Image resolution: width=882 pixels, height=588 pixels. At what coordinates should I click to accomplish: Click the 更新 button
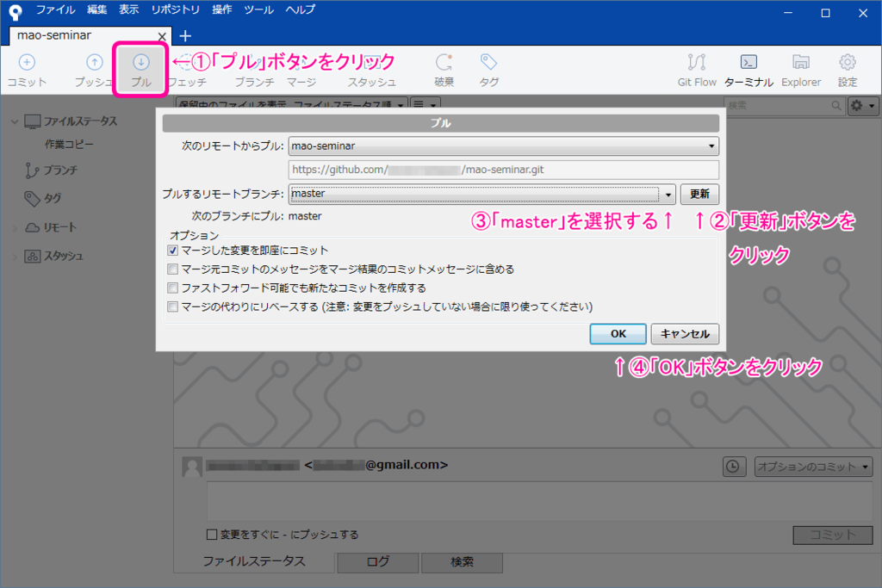[x=699, y=194]
